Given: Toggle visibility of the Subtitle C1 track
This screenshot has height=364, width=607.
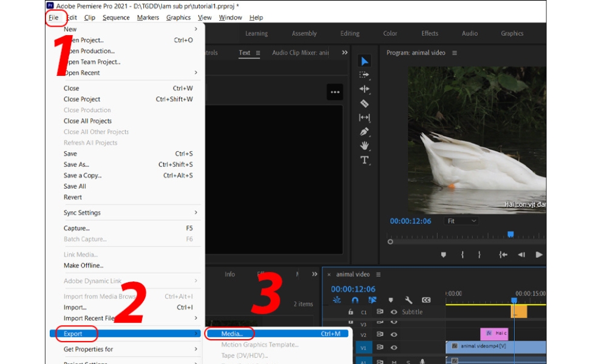Looking at the screenshot, I should (x=394, y=312).
